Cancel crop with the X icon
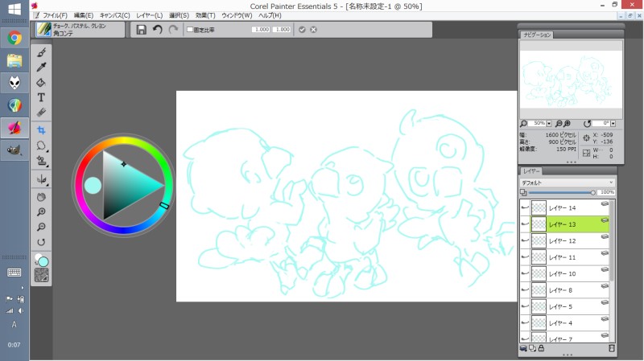The image size is (644, 361). pyautogui.click(x=313, y=30)
